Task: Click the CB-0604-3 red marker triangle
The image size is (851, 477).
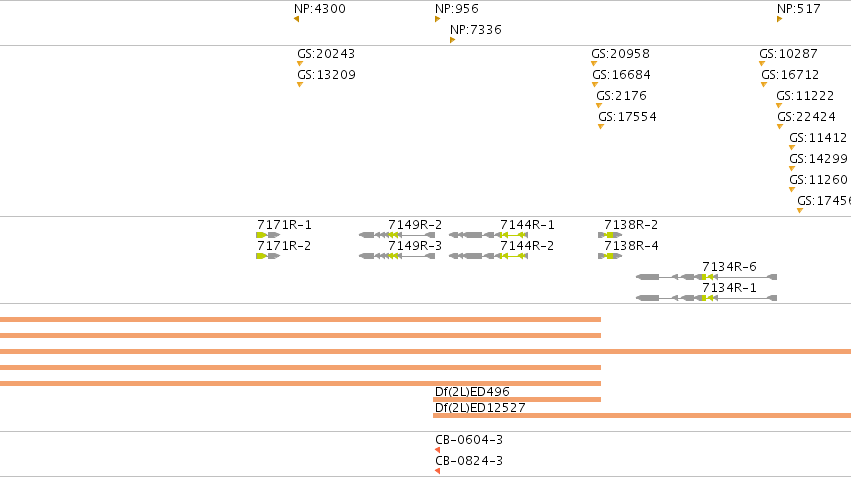Action: coord(437,450)
